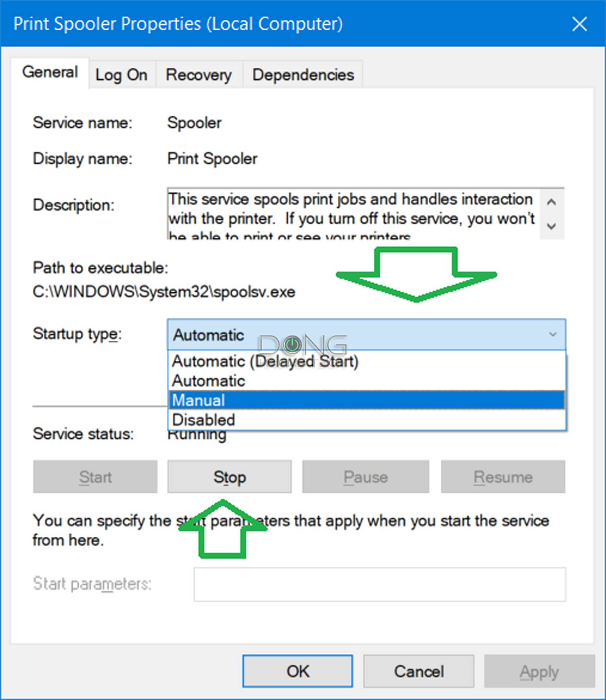Click the Apply button

[x=539, y=671]
